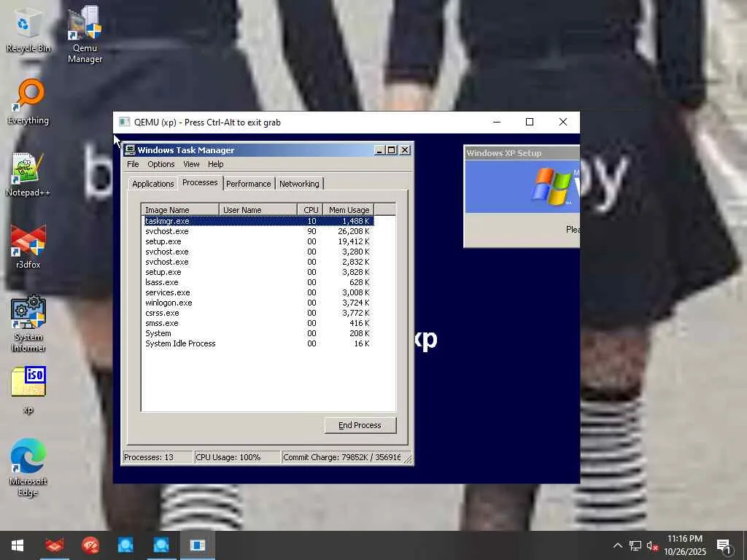The image size is (747, 560).
Task: Select setup.exe using 3,828 K
Action: [259, 272]
